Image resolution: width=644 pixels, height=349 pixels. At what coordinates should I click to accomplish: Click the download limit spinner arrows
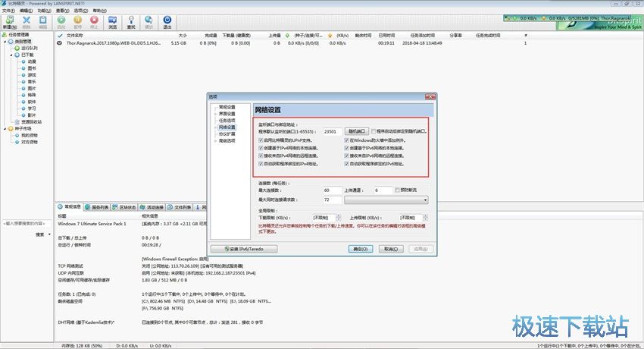click(x=339, y=218)
